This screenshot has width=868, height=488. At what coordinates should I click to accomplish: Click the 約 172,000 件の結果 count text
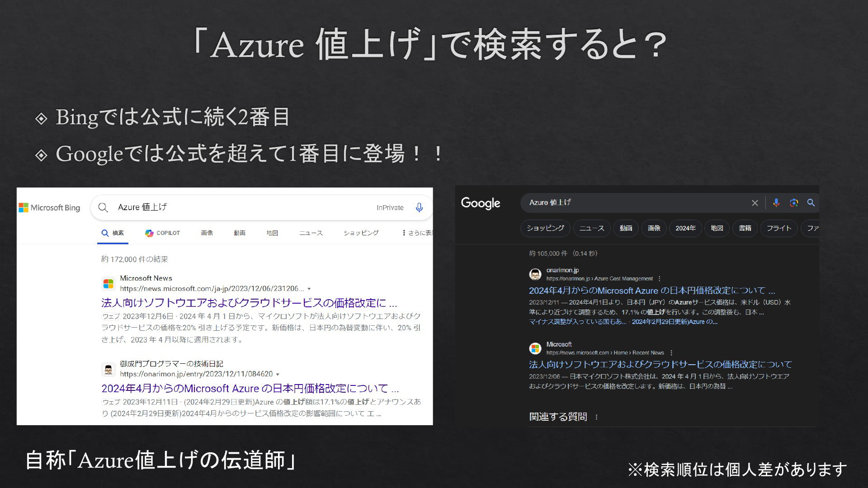(135, 259)
